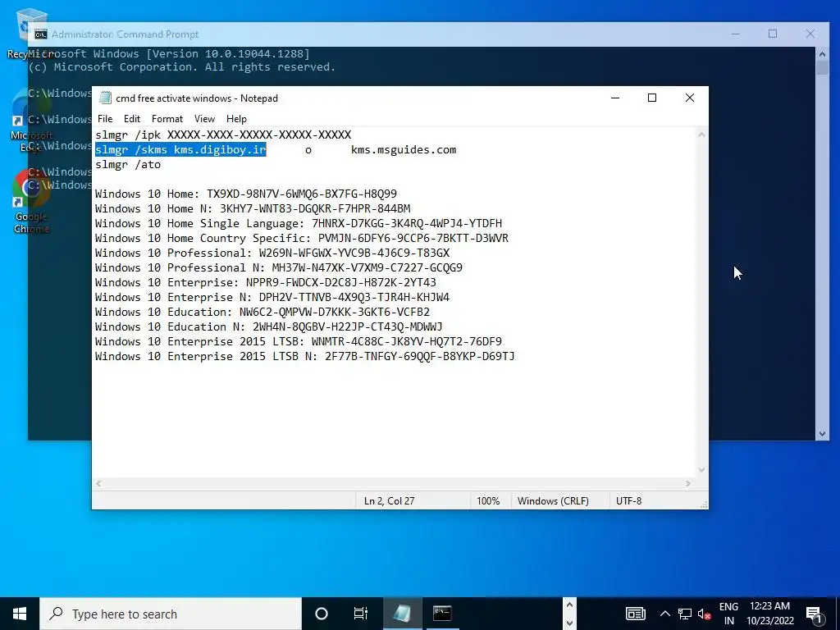
Task: Click taskbar toolbar scroll down arrow
Action: pos(569,623)
